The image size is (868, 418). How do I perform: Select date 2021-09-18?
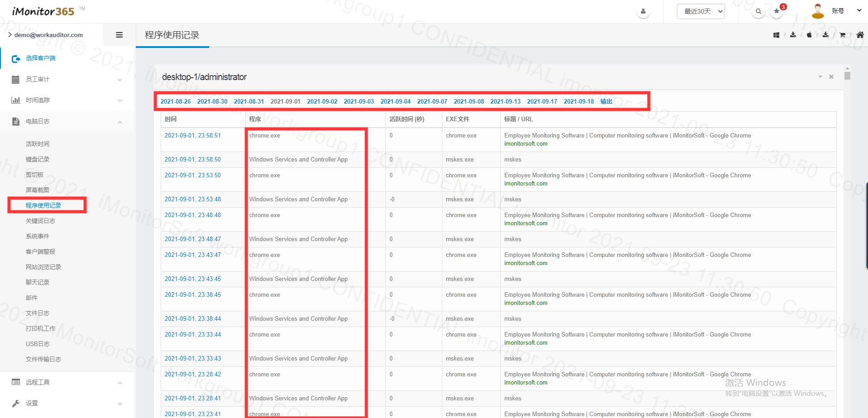coord(579,101)
